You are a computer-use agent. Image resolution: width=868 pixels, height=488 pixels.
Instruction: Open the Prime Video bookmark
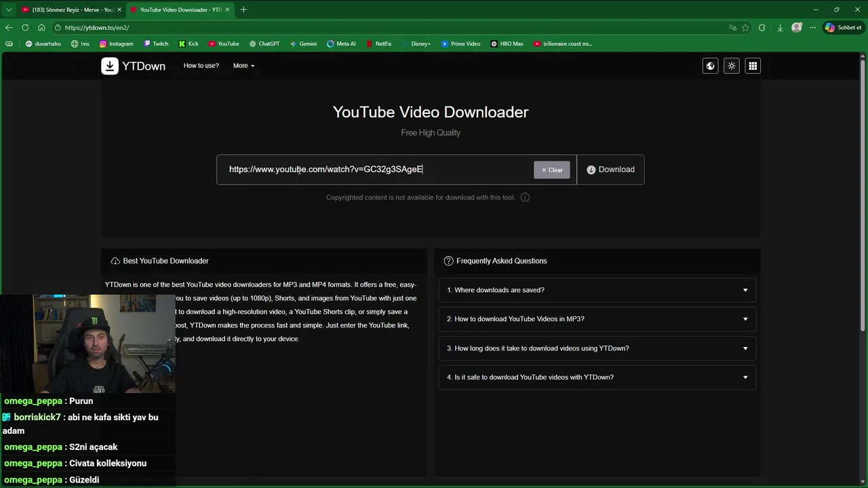460,43
